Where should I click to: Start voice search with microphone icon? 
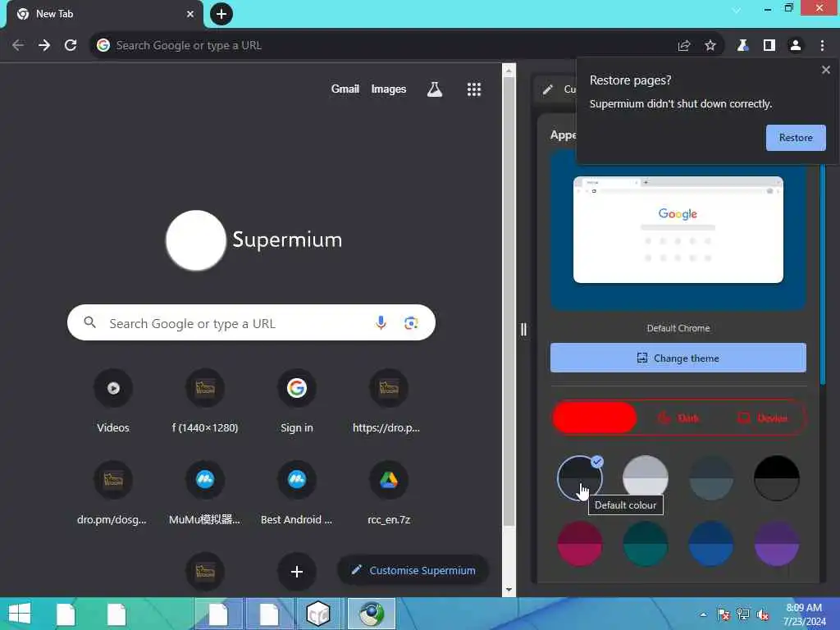(x=381, y=322)
